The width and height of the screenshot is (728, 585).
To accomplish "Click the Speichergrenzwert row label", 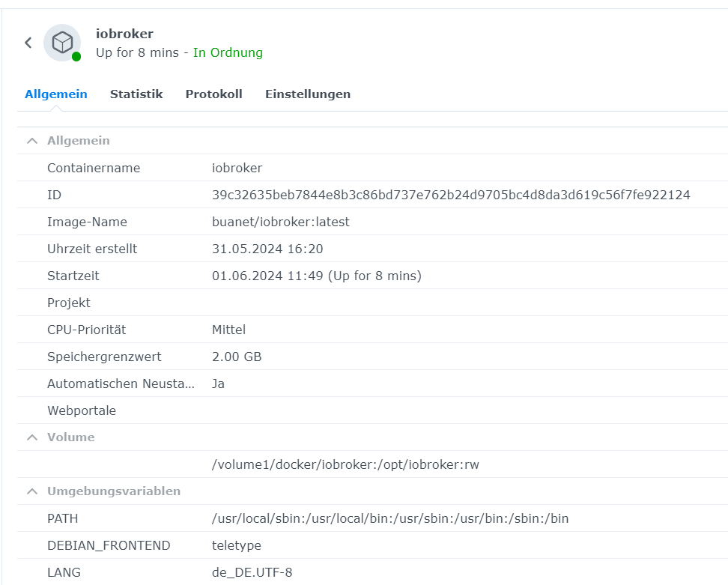I will click(x=104, y=357).
